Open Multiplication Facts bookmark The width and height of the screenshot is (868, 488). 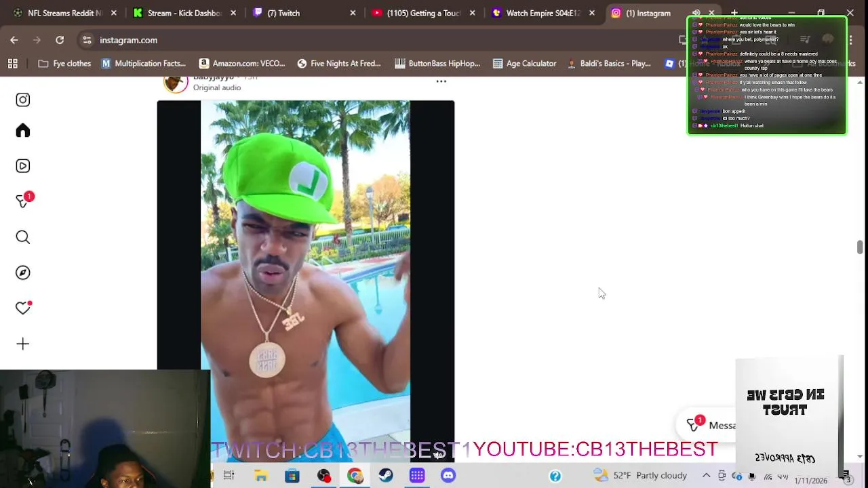[144, 64]
